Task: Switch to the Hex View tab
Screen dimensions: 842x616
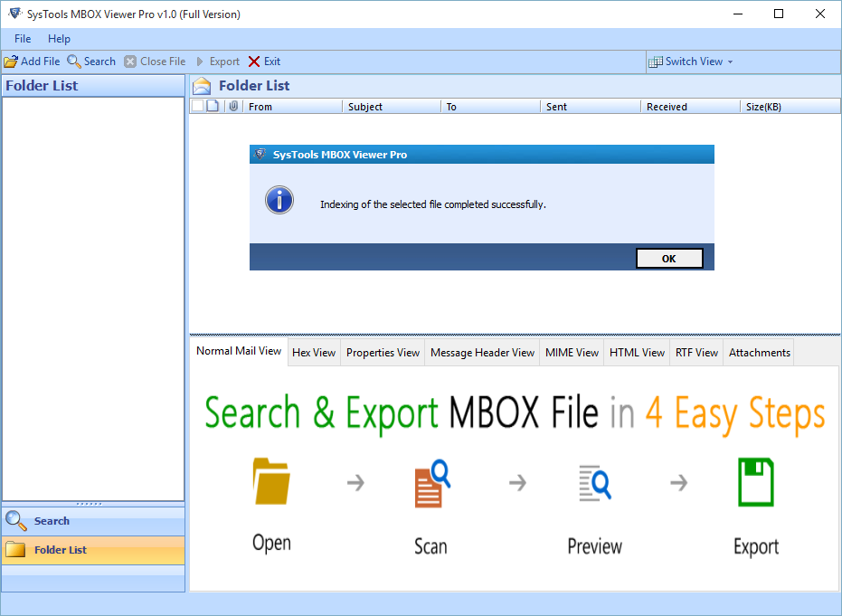Action: tap(314, 353)
